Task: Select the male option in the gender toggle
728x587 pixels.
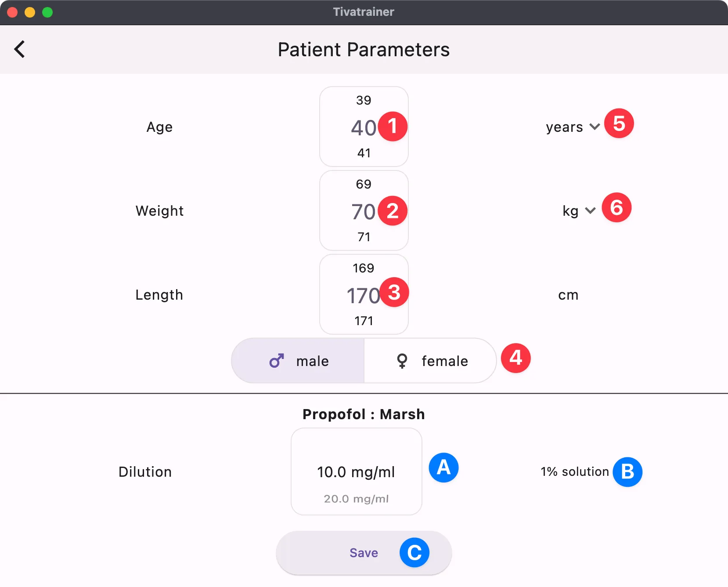Action: [x=298, y=360]
